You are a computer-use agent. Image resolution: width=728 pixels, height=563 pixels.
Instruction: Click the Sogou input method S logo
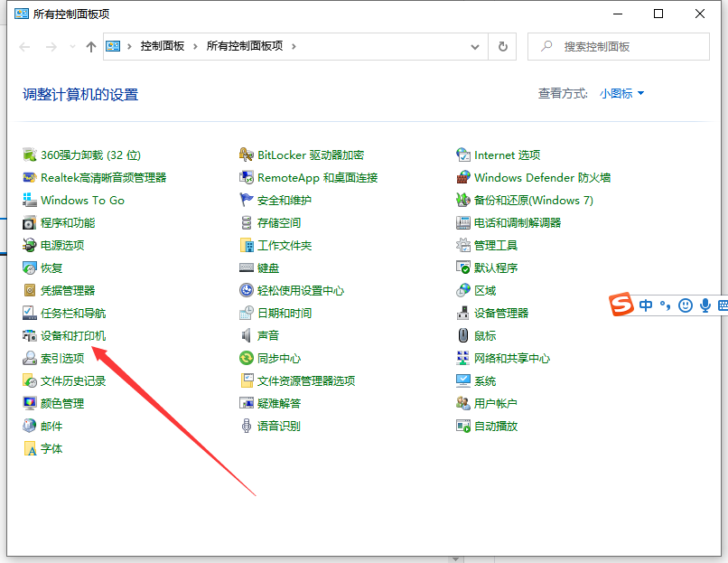621,305
